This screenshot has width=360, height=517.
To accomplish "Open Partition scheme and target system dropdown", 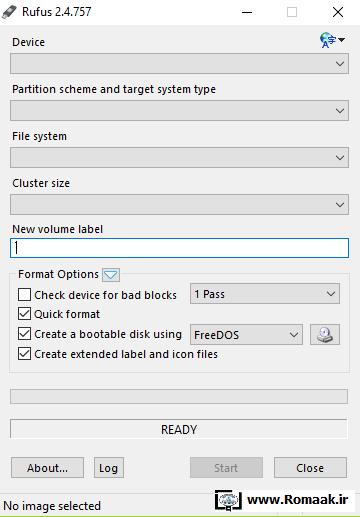I will point(179,110).
